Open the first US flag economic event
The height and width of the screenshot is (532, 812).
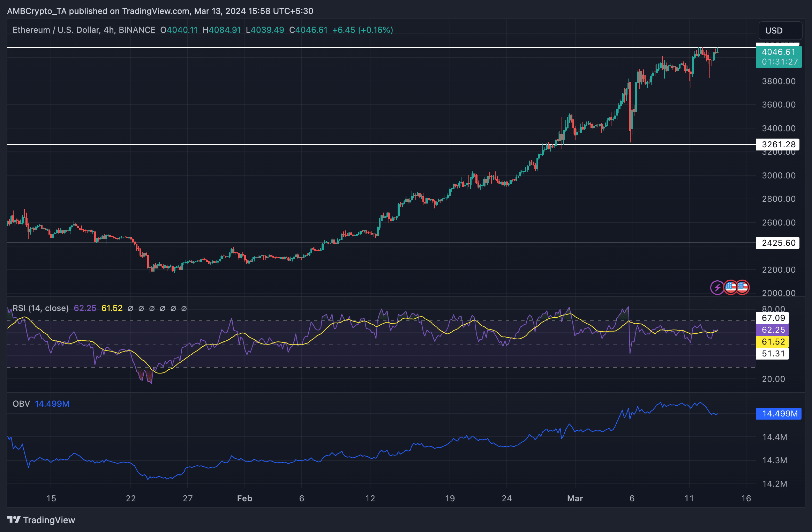click(x=730, y=288)
